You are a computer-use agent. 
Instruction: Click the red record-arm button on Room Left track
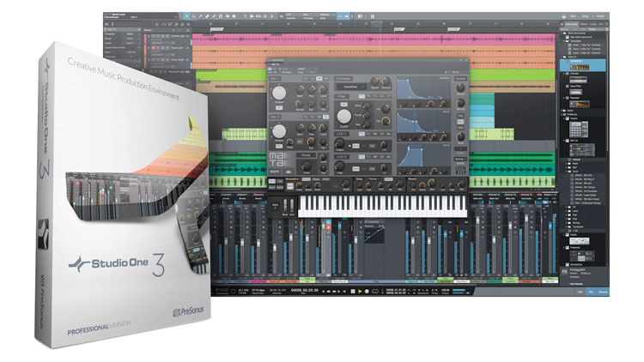[154, 48]
